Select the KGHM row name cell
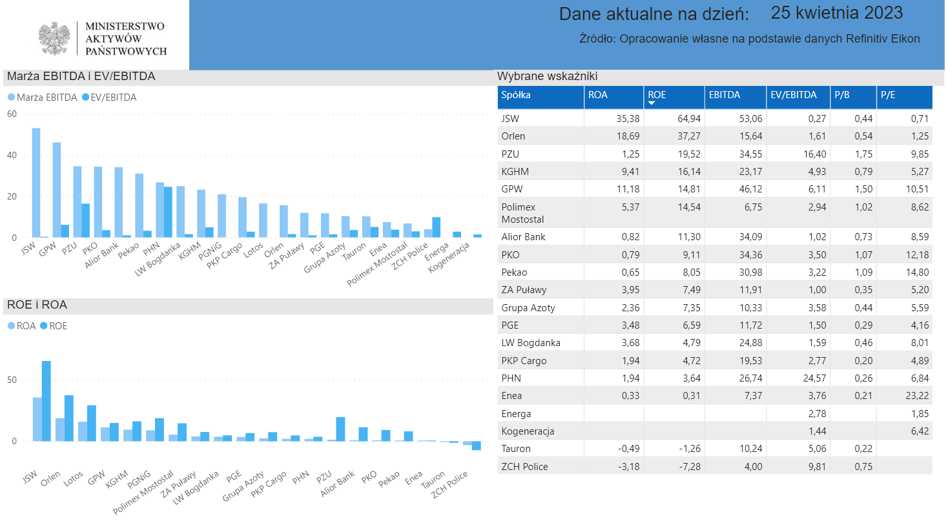This screenshot has height=523, width=948. (541, 171)
